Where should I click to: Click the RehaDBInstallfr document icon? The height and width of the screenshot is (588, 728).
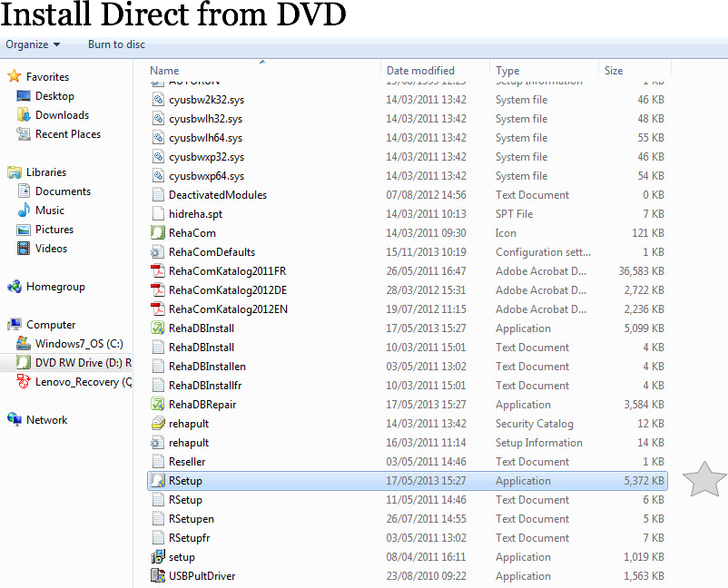point(158,385)
